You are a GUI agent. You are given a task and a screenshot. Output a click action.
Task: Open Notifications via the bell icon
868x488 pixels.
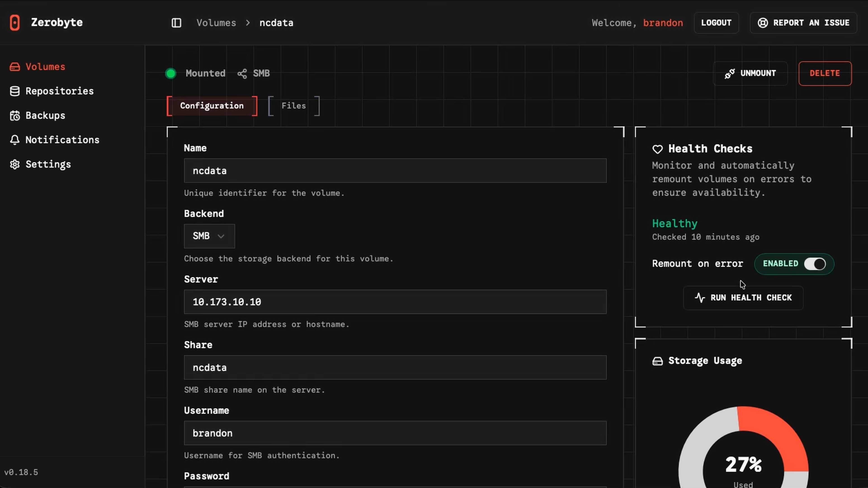click(x=15, y=140)
